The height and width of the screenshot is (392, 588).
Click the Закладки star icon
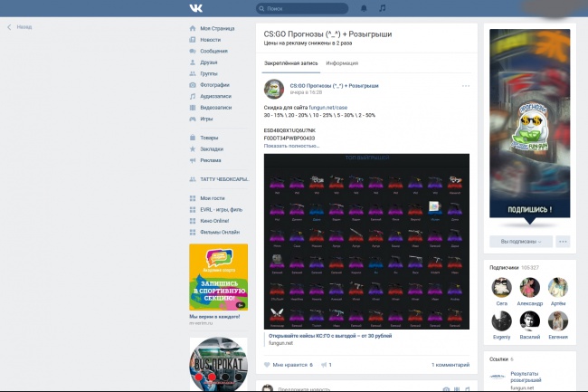click(193, 148)
